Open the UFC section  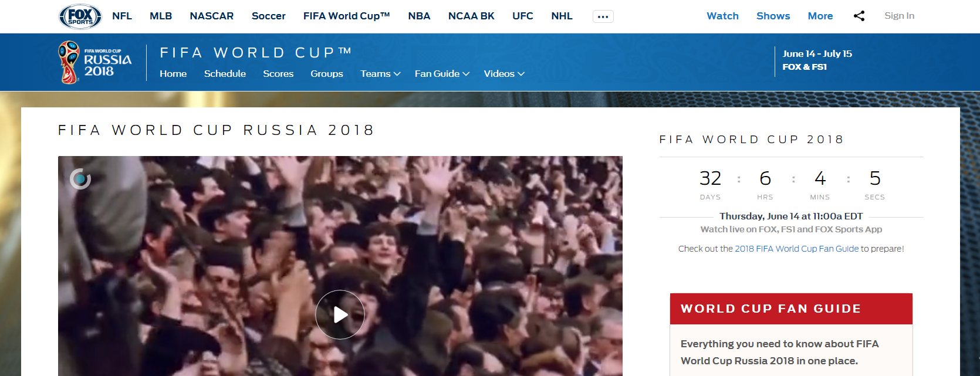coord(523,16)
